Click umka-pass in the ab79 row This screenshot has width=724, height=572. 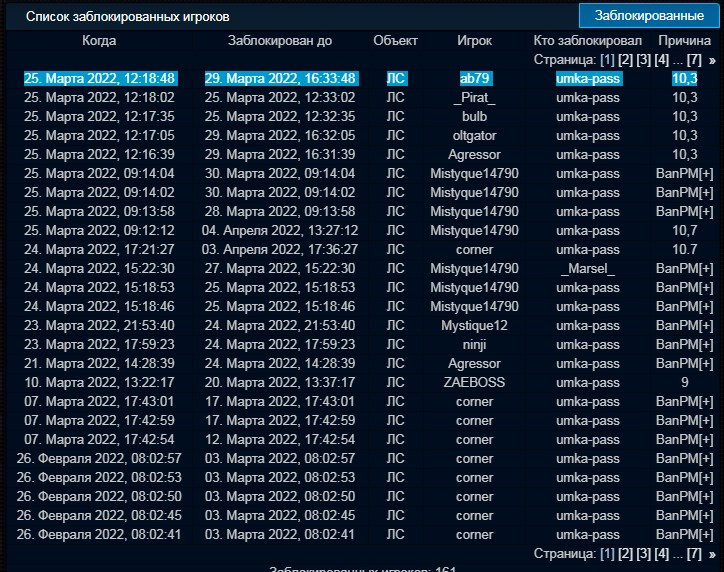589,78
